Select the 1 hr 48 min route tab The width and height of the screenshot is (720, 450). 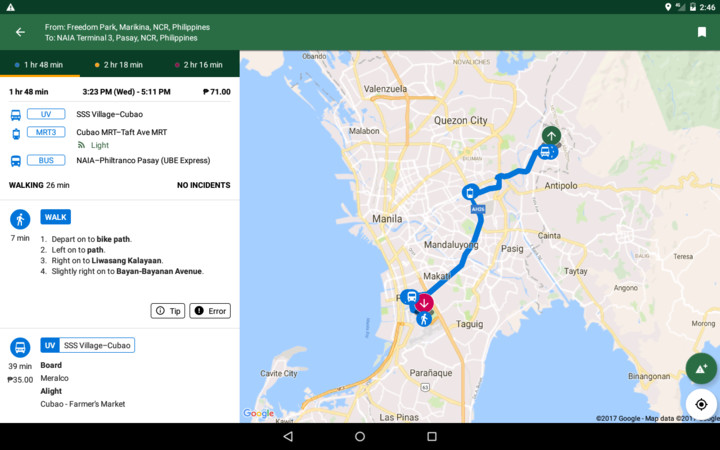pos(39,65)
